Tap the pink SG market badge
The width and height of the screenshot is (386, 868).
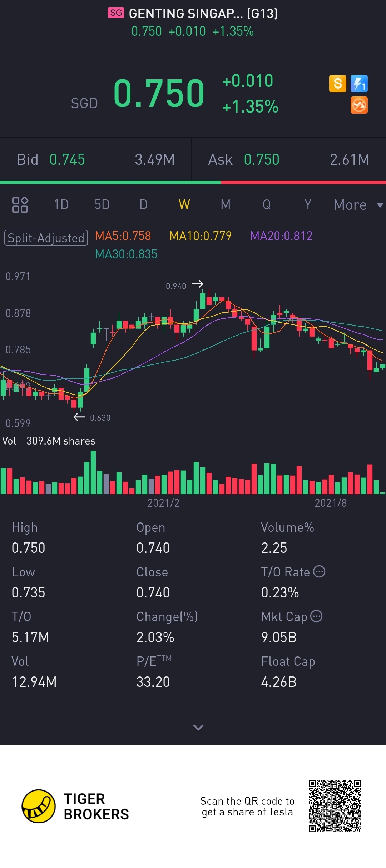click(116, 13)
